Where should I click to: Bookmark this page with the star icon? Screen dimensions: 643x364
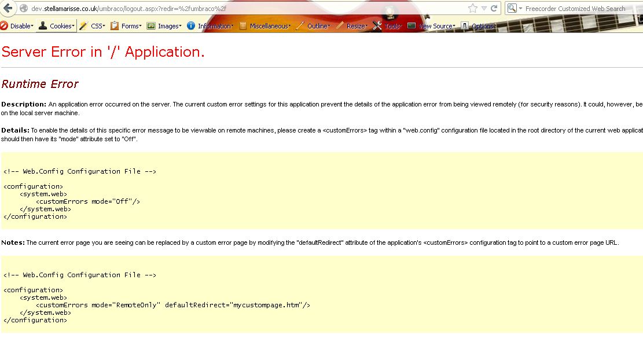click(x=472, y=8)
